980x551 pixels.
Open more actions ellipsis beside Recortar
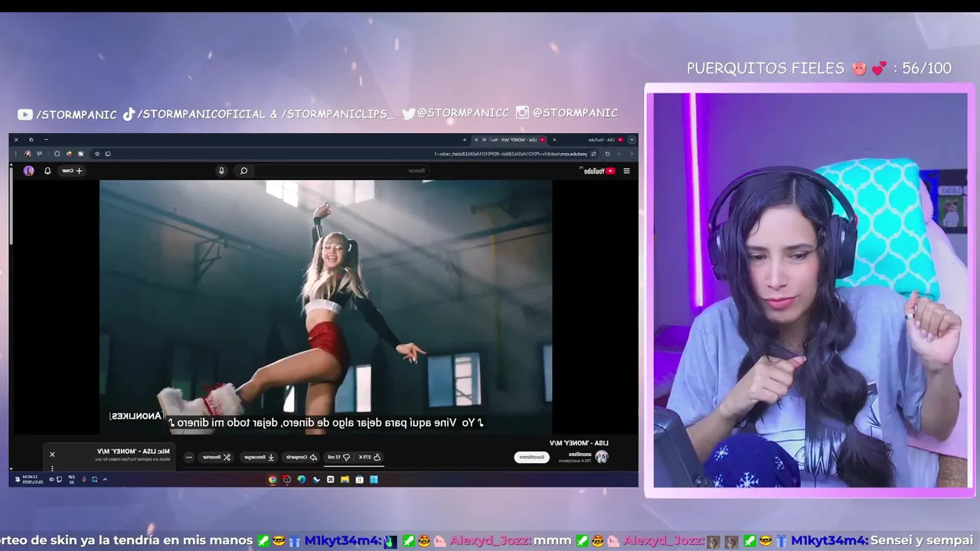pyautogui.click(x=189, y=457)
